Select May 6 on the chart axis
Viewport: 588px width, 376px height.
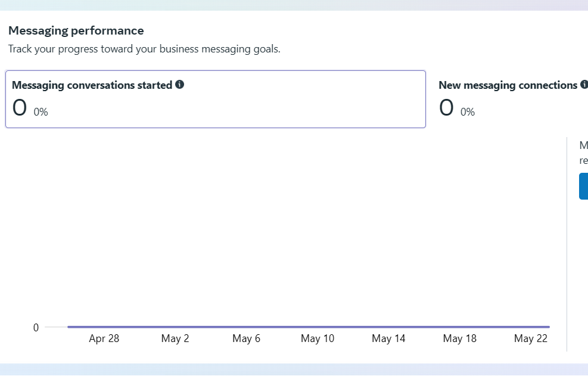(246, 338)
